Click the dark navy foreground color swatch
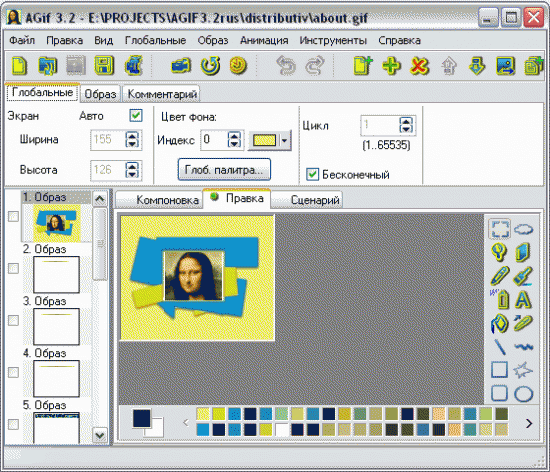 click(142, 418)
